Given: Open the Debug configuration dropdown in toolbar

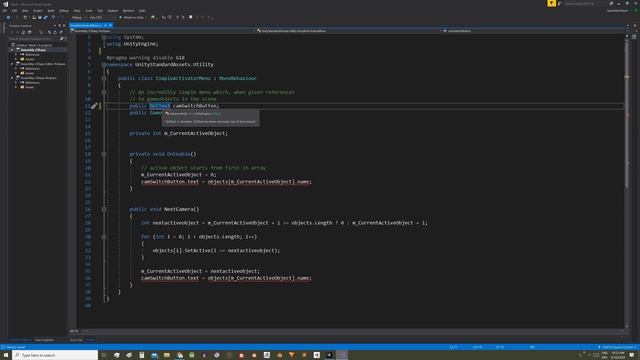Looking at the screenshot, I should tap(78, 18).
